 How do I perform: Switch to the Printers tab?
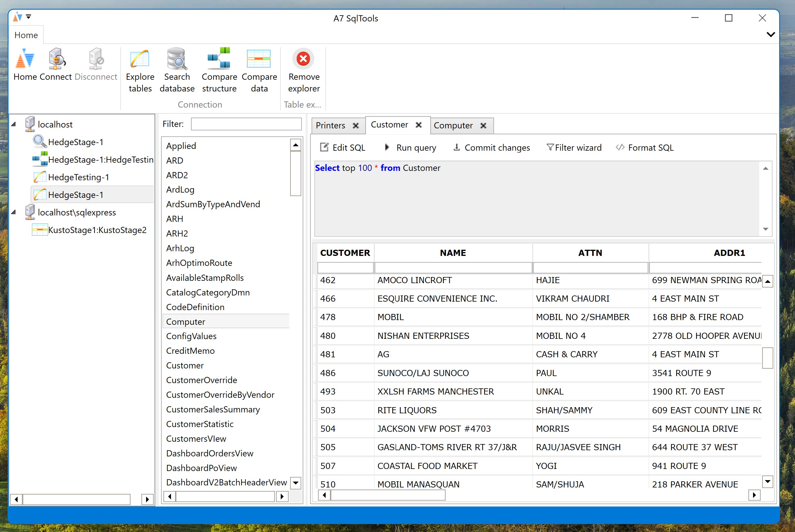click(330, 125)
